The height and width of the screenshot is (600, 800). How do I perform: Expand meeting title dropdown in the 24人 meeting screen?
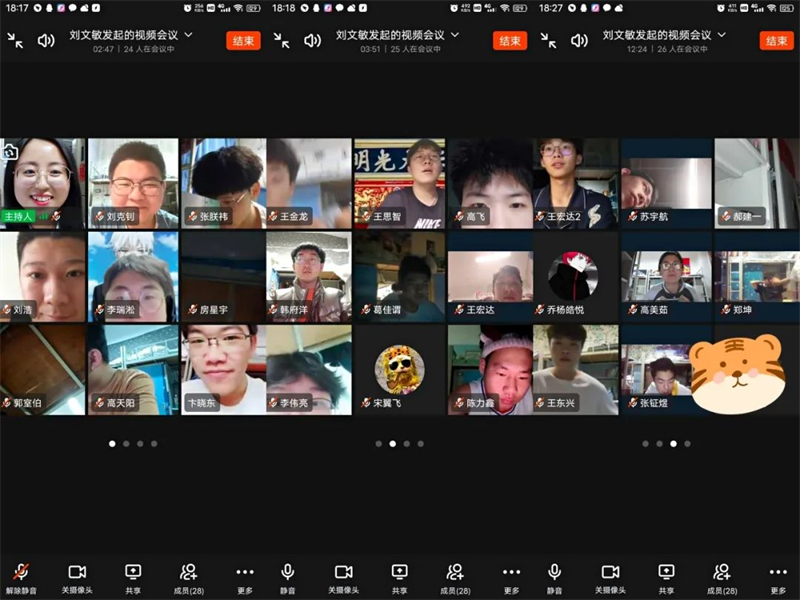click(188, 35)
